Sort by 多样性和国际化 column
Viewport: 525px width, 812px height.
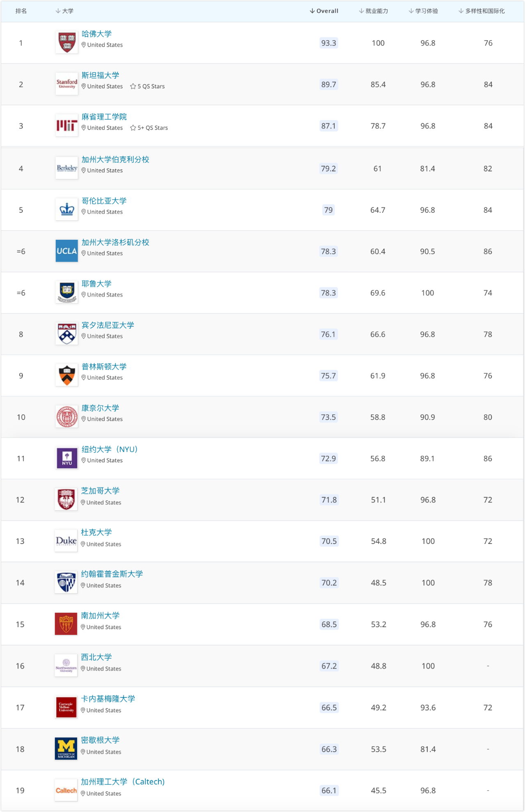click(482, 11)
